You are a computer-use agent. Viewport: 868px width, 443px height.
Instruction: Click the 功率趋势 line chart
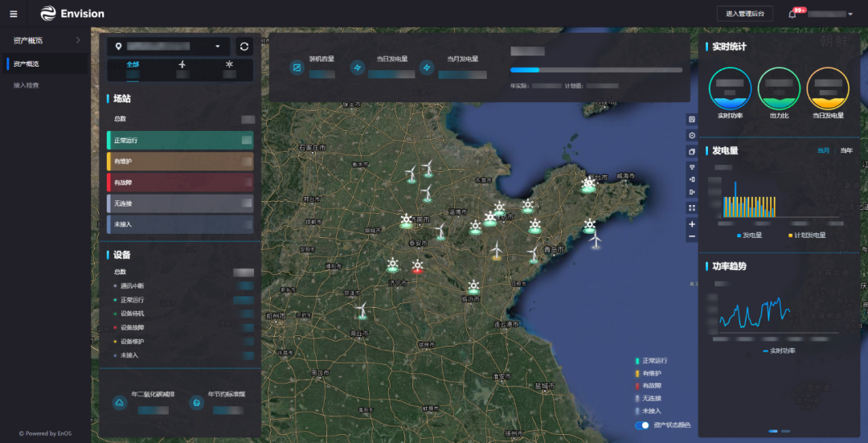click(778, 316)
